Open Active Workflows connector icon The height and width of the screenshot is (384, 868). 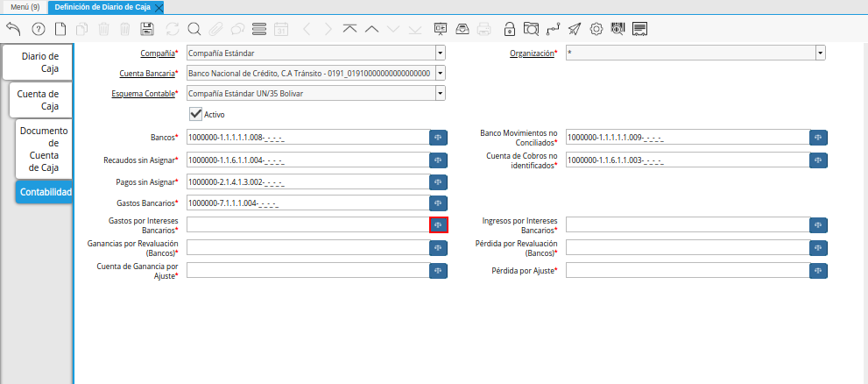(x=553, y=29)
